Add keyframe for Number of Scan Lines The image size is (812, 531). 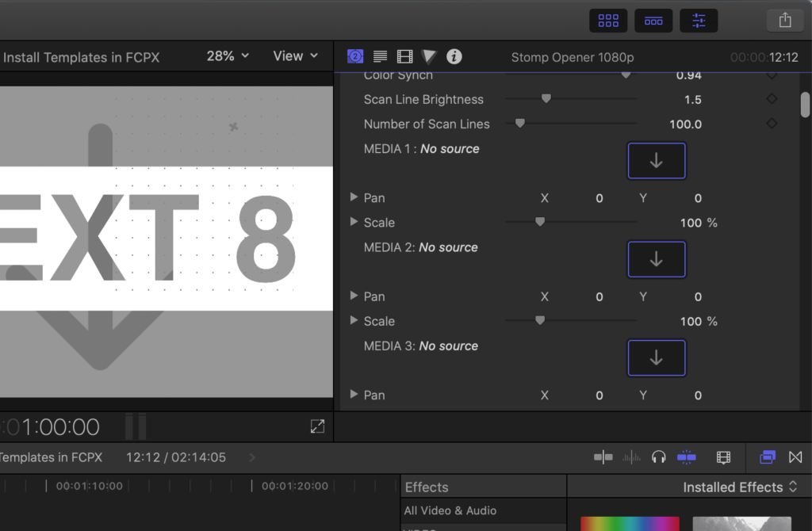pos(772,124)
